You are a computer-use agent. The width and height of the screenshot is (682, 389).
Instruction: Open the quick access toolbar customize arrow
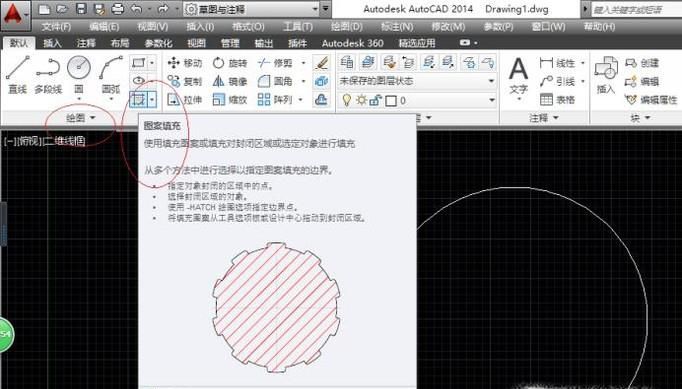click(x=325, y=9)
